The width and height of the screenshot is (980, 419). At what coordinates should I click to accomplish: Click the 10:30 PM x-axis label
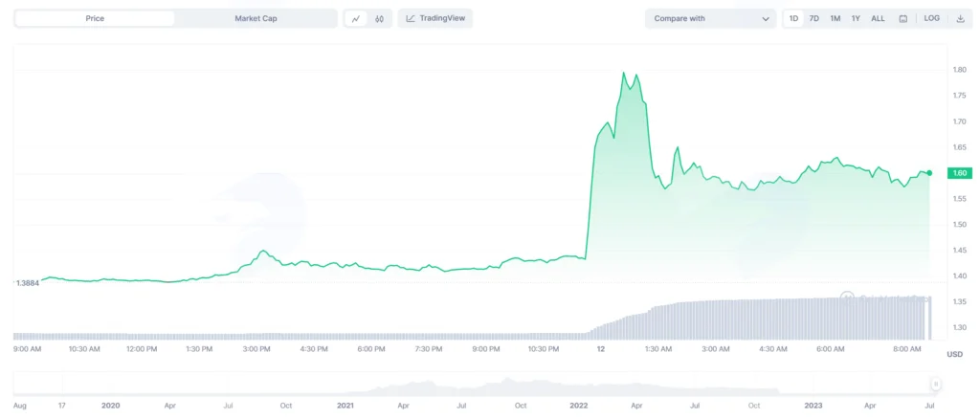point(545,349)
